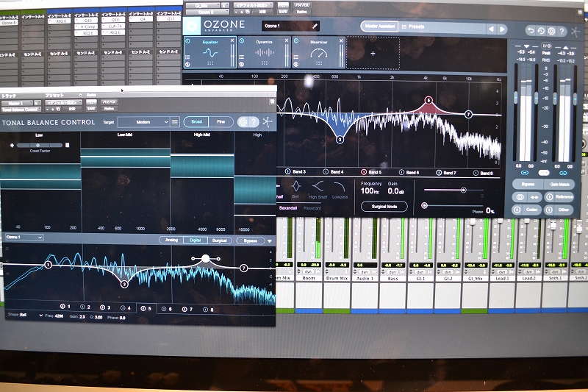Open the Ozone 1 source dropdown

(24, 237)
